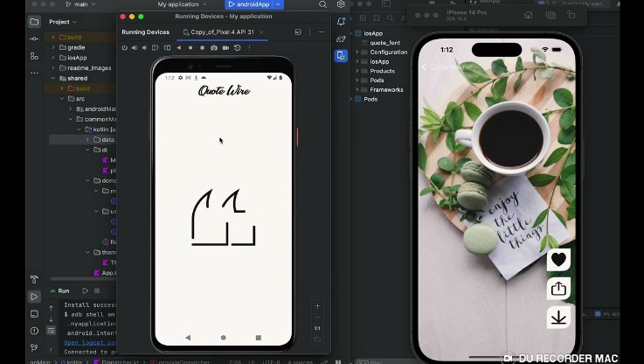The height and width of the screenshot is (364, 644).
Task: Open IDE settings gear icon
Action: [x=341, y=4]
